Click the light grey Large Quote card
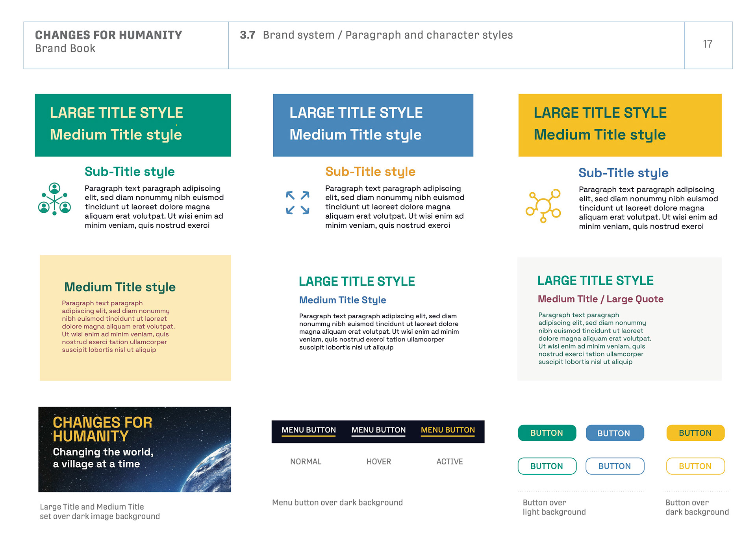 pyautogui.click(x=620, y=319)
